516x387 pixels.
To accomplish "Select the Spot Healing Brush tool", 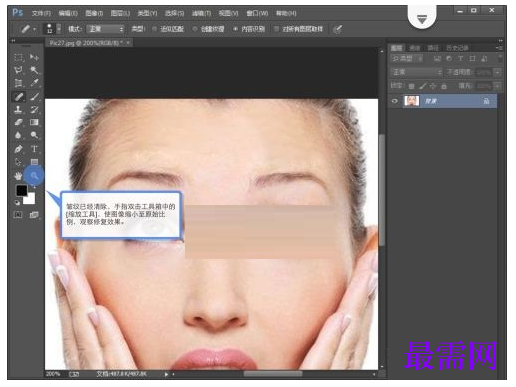I will pyautogui.click(x=18, y=97).
